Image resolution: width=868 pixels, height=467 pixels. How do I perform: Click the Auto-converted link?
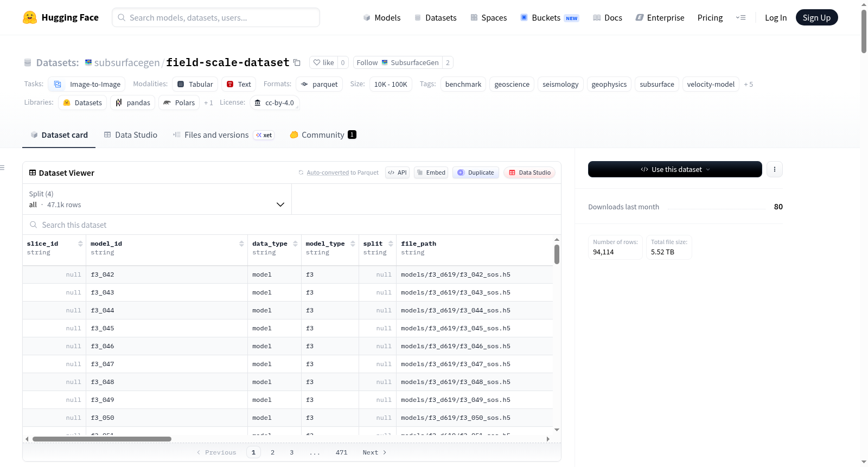coord(328,172)
